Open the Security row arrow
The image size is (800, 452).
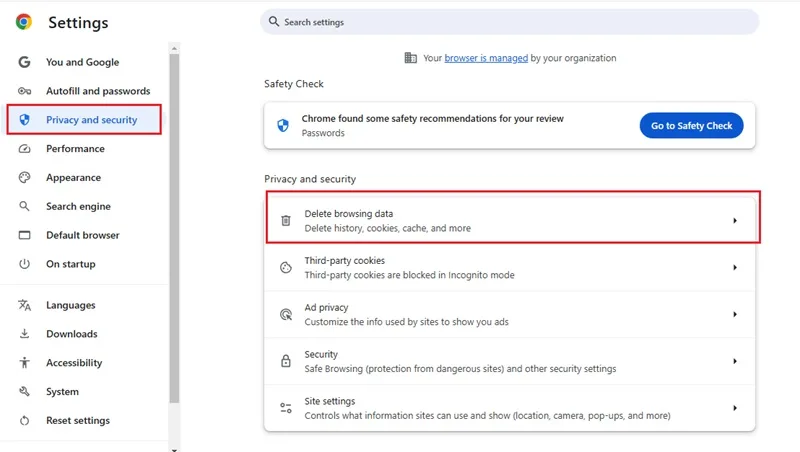click(735, 361)
